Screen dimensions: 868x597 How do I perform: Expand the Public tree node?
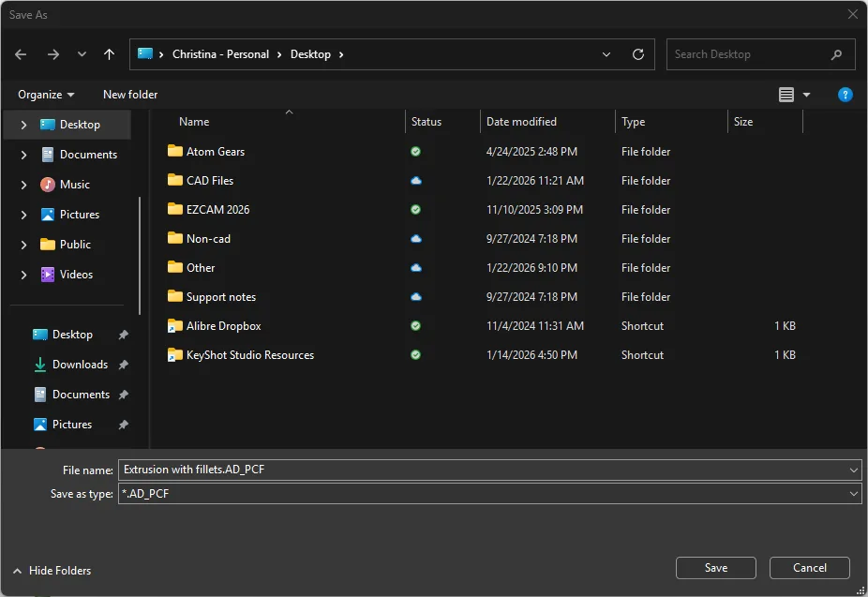23,245
